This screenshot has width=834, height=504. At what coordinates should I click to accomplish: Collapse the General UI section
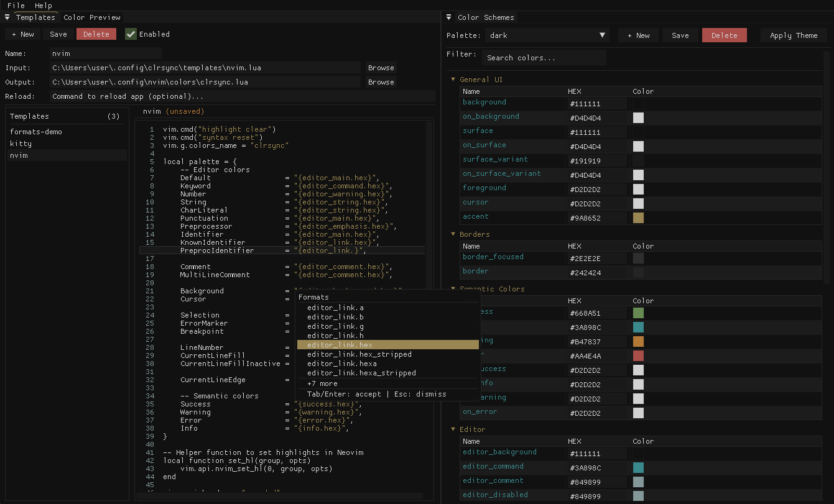tap(453, 80)
